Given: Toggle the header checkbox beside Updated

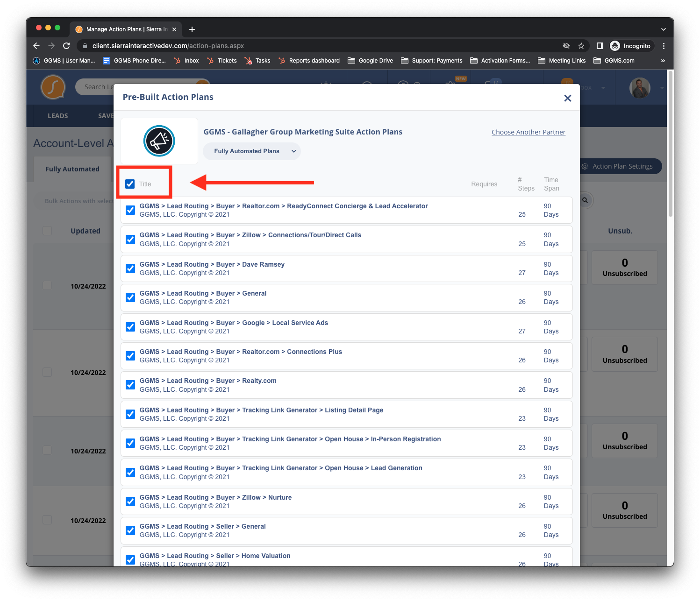Looking at the screenshot, I should point(47,231).
